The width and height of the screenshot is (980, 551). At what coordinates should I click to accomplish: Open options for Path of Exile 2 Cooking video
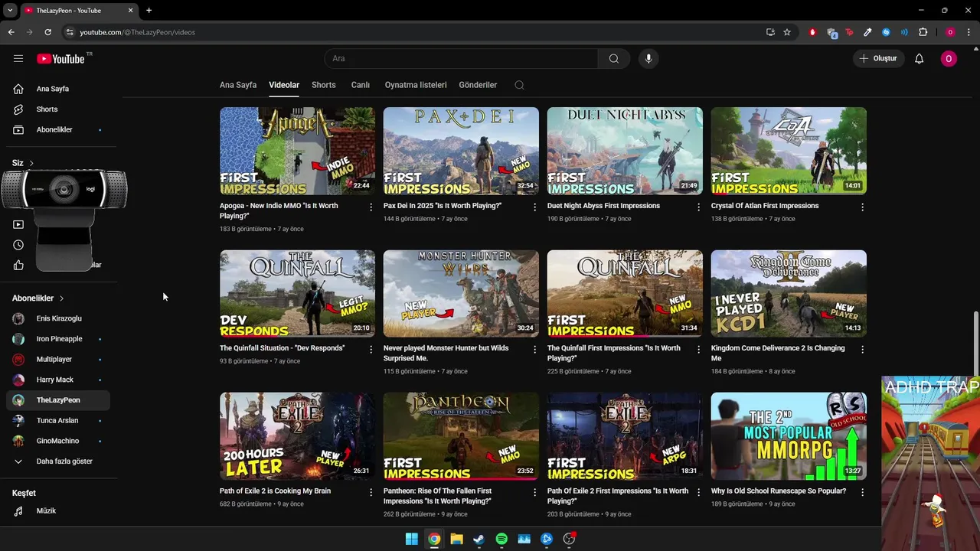(x=371, y=493)
